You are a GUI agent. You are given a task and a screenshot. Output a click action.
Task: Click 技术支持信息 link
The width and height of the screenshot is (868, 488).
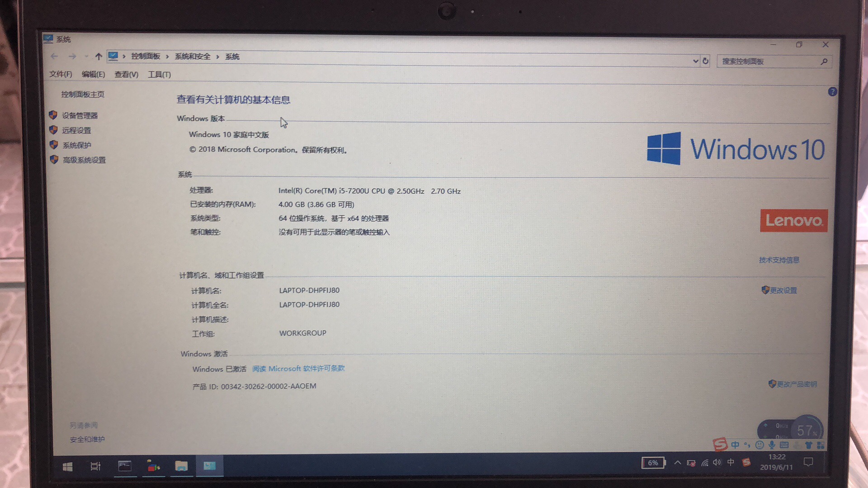pyautogui.click(x=780, y=260)
